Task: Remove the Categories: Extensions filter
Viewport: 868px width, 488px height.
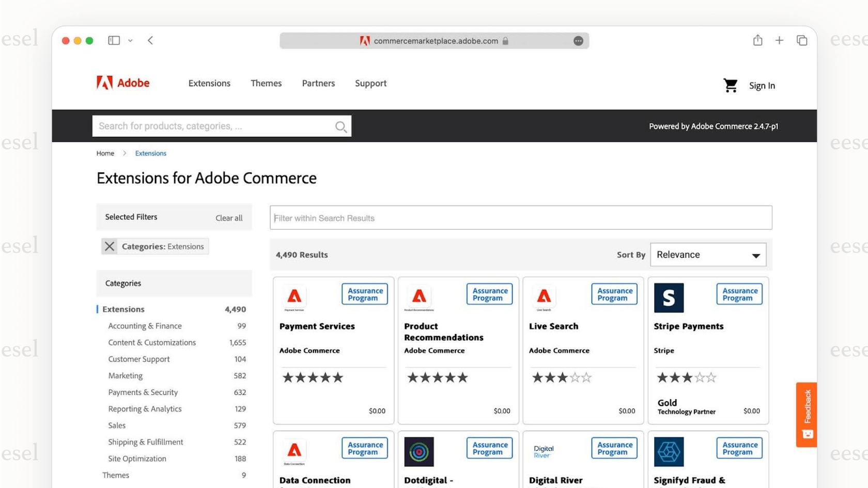Action: (109, 246)
